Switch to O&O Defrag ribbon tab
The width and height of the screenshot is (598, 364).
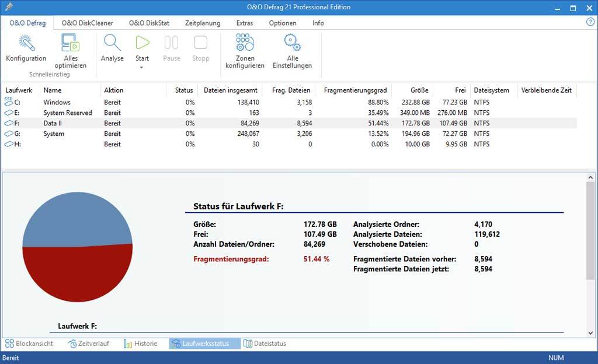point(27,23)
